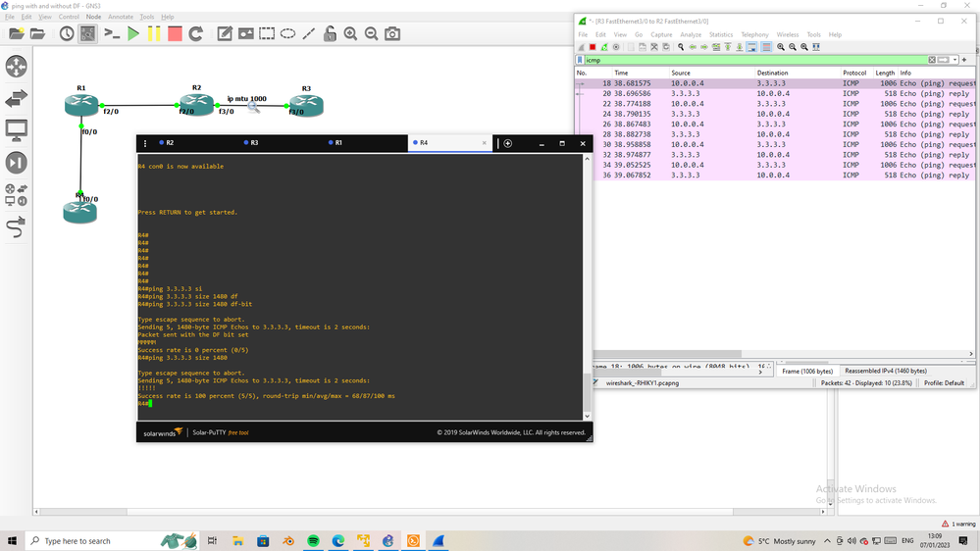
Task: Stop capturing packets in Wireshark
Action: pos(593,47)
